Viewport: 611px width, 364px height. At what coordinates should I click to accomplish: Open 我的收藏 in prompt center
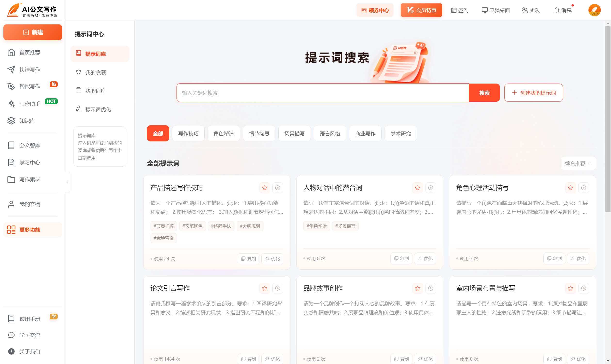click(100, 72)
